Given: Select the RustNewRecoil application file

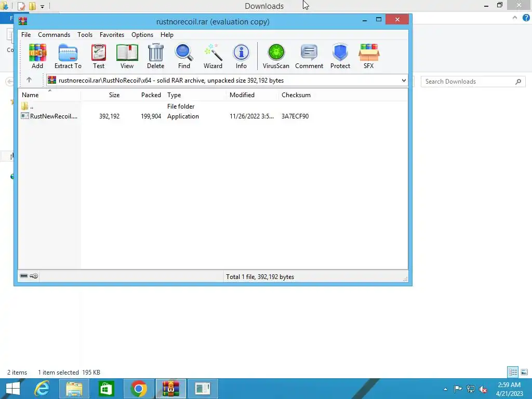Looking at the screenshot, I should coord(50,116).
